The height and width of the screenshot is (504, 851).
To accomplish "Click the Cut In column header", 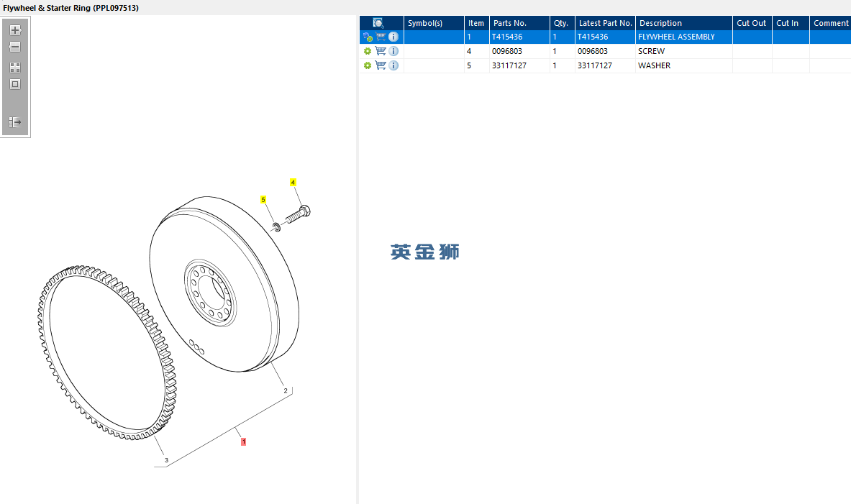I will [791, 23].
